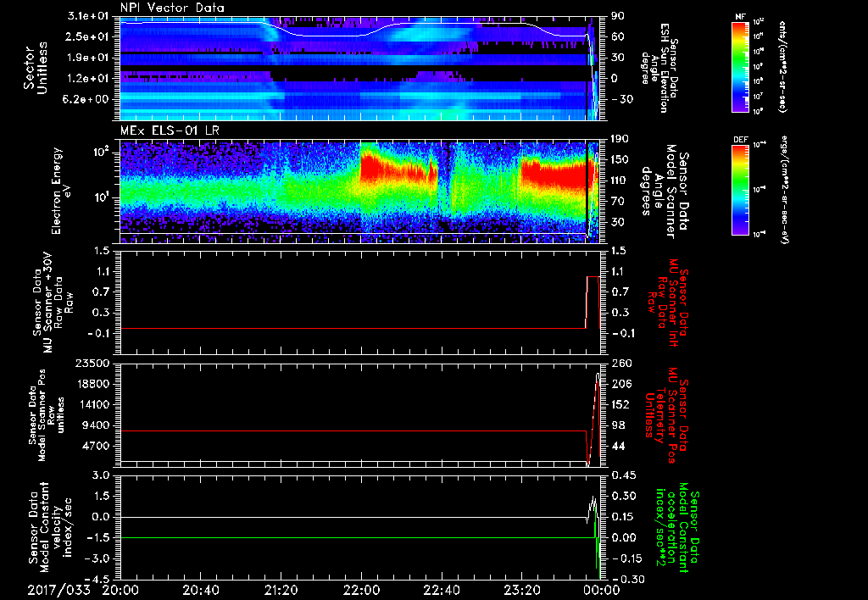Click the 22:00 time tick label
Viewport: 868px width, 600px height.
(361, 589)
